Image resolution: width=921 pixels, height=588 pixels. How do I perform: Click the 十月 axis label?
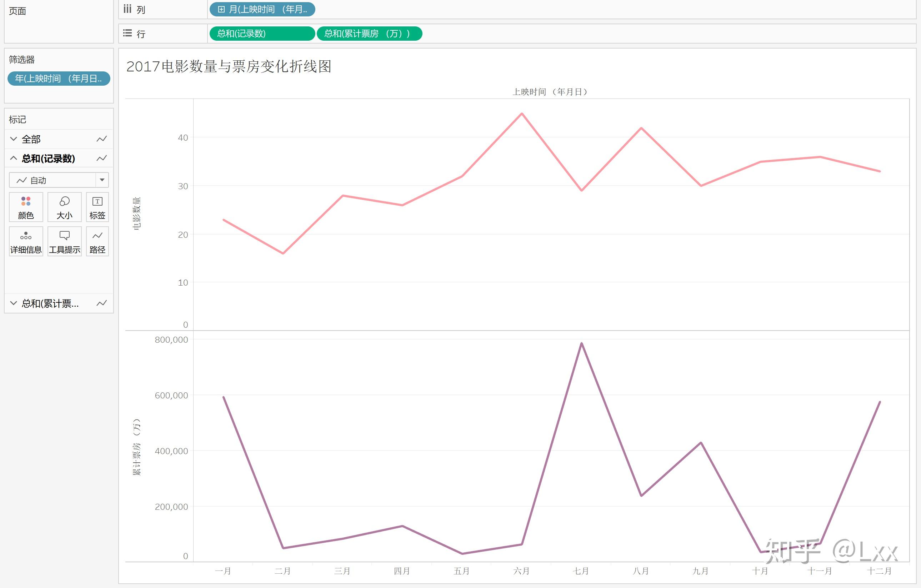click(x=760, y=571)
